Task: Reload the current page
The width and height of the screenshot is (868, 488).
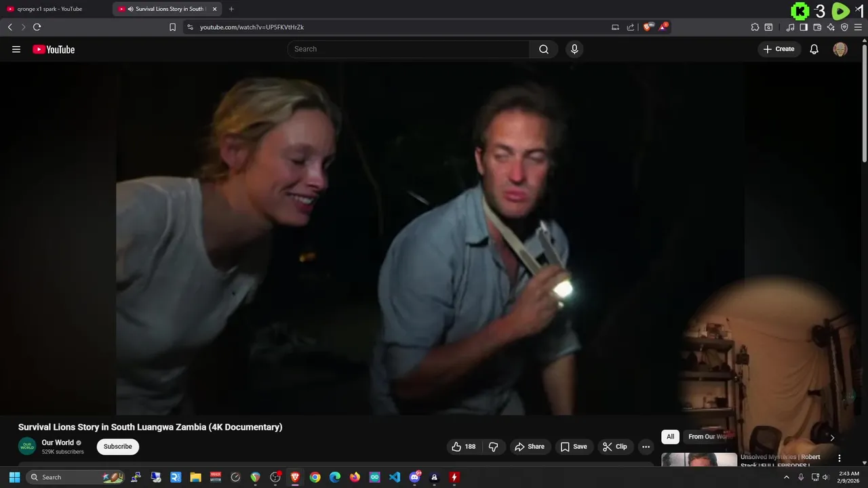Action: (37, 27)
